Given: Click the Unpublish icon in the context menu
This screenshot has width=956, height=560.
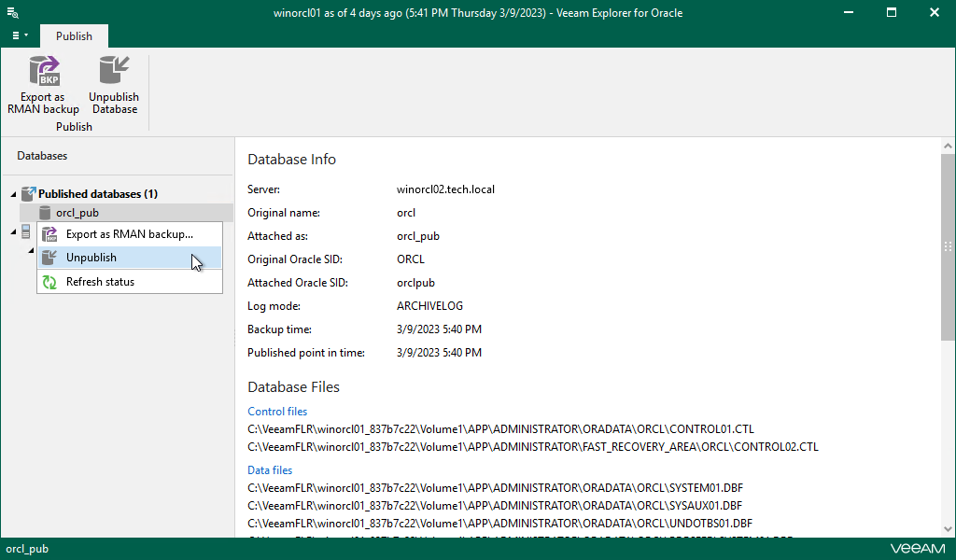Looking at the screenshot, I should 49,257.
